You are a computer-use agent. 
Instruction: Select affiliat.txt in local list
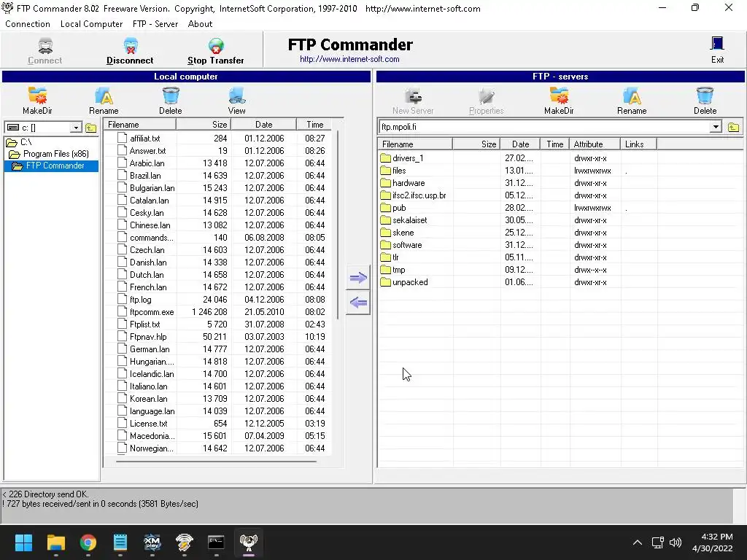(x=139, y=138)
